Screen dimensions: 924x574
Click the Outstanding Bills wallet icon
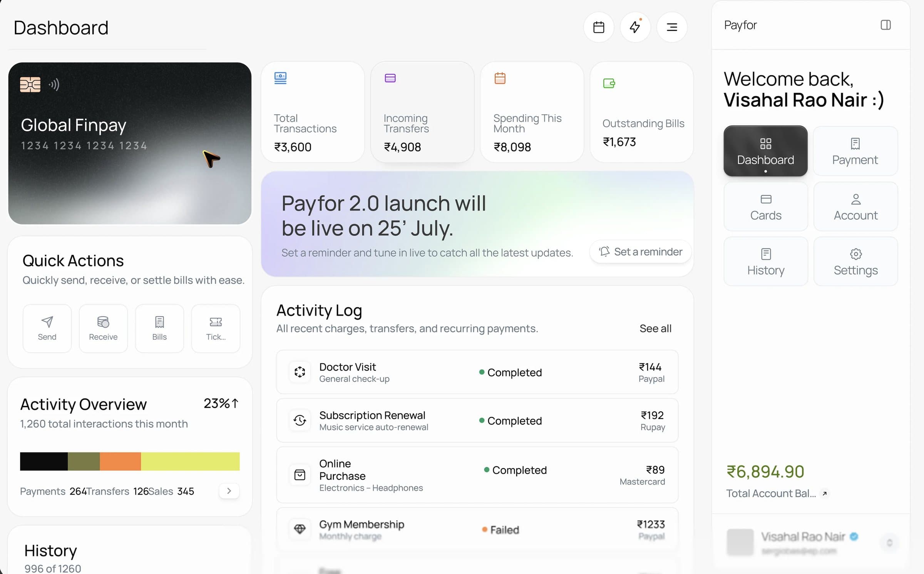click(609, 83)
